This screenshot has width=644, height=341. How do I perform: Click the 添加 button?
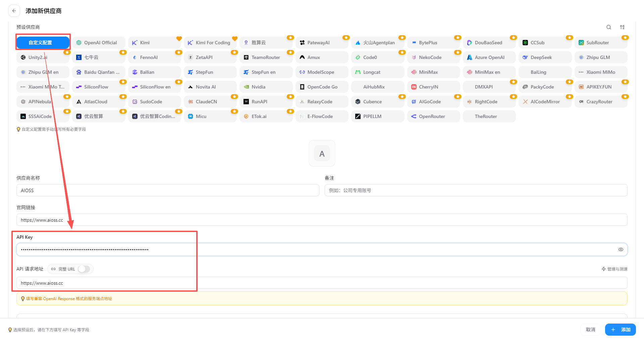[x=621, y=330]
